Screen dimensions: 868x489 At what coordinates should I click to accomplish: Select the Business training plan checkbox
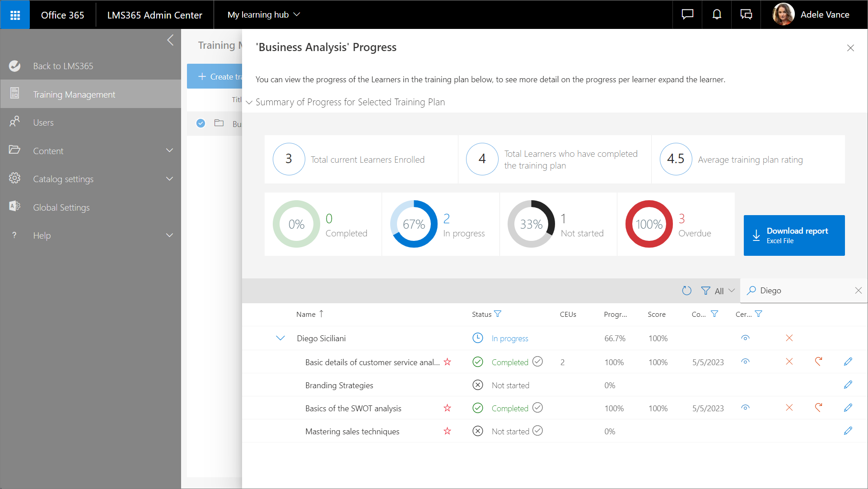(x=201, y=123)
